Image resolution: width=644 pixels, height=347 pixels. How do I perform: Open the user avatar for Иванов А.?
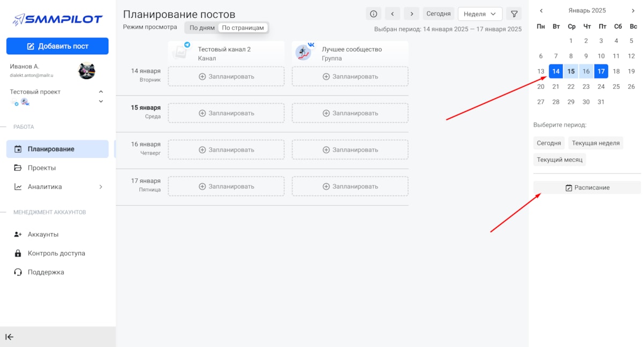point(86,70)
